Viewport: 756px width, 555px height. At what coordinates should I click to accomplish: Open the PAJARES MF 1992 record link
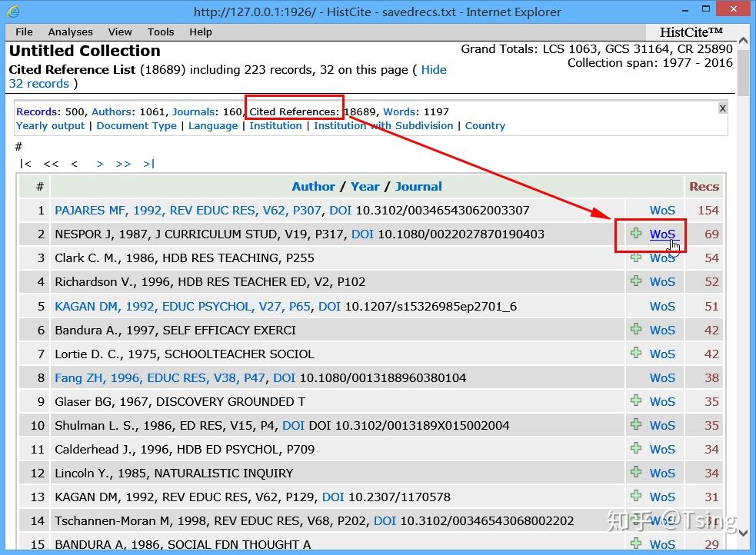pos(188,211)
